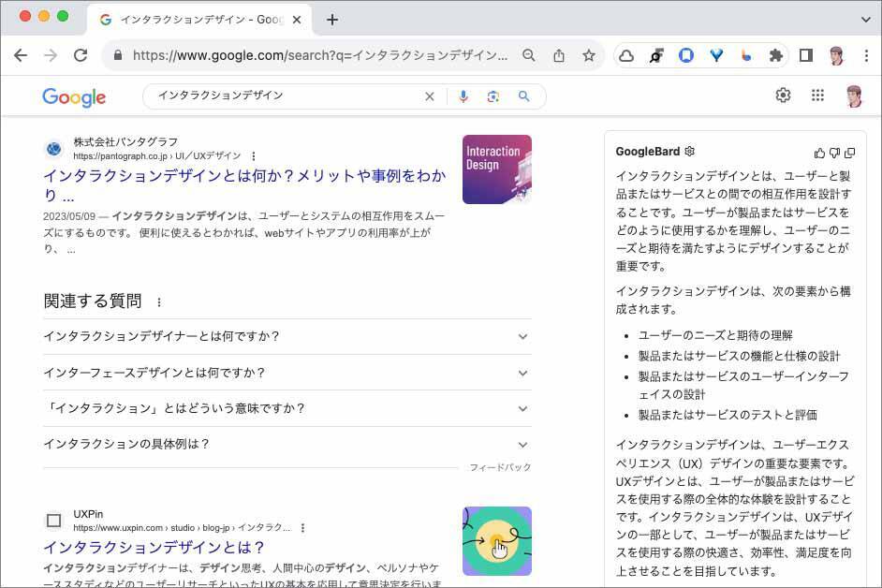The height and width of the screenshot is (588, 882).
Task: Click the 2023/05/09 result date
Action: click(69, 216)
